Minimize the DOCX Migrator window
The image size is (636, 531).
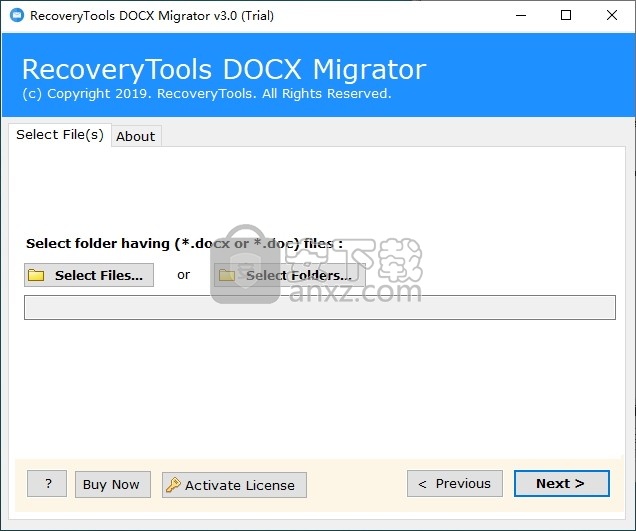coord(521,15)
